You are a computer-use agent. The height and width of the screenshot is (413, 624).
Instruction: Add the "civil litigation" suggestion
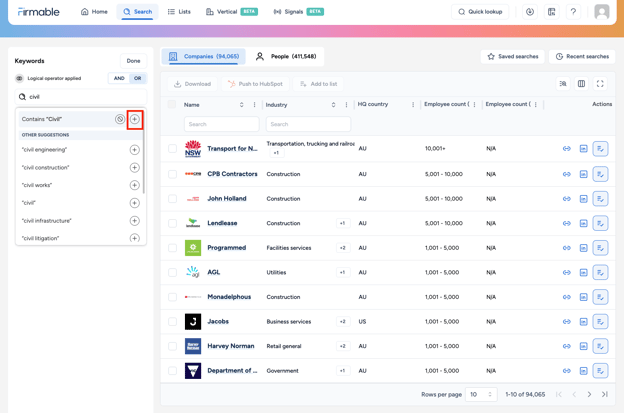135,238
